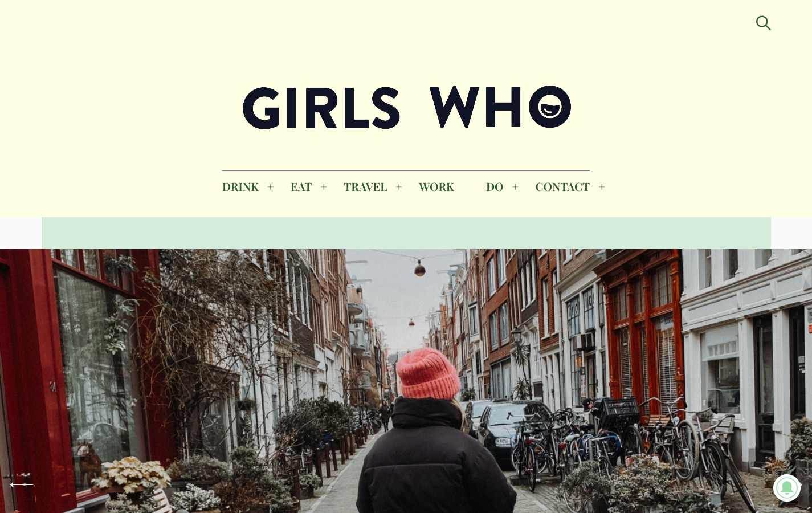Expand the DO submenu plus sign
812x513 pixels.
(x=515, y=187)
